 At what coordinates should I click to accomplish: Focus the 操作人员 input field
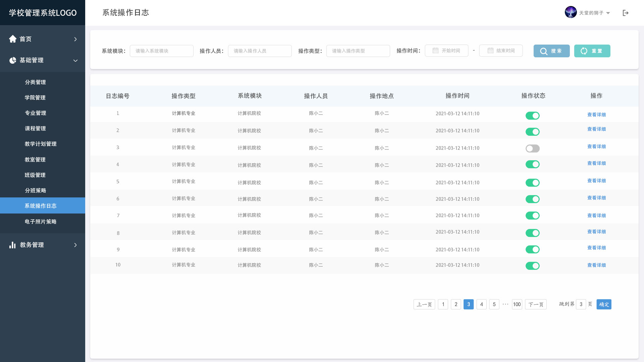click(x=260, y=51)
